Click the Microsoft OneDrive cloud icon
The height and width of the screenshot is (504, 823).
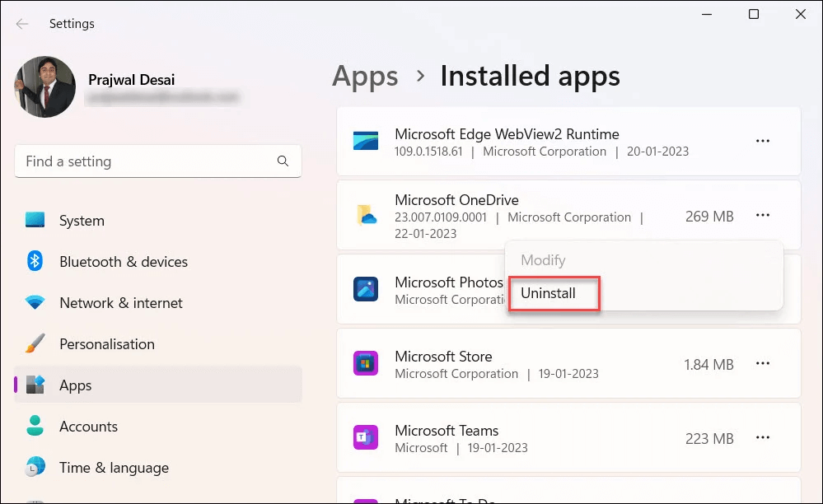tap(365, 216)
